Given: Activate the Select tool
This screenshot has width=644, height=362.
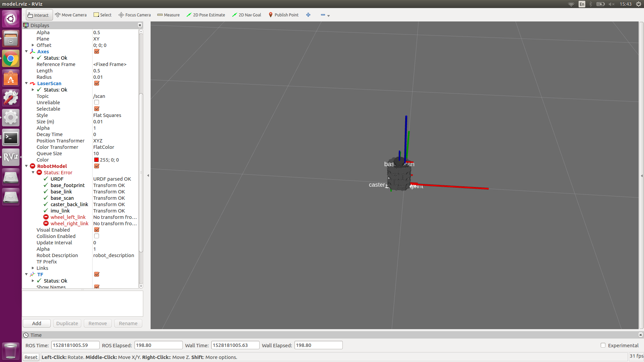Looking at the screenshot, I should click(x=102, y=15).
